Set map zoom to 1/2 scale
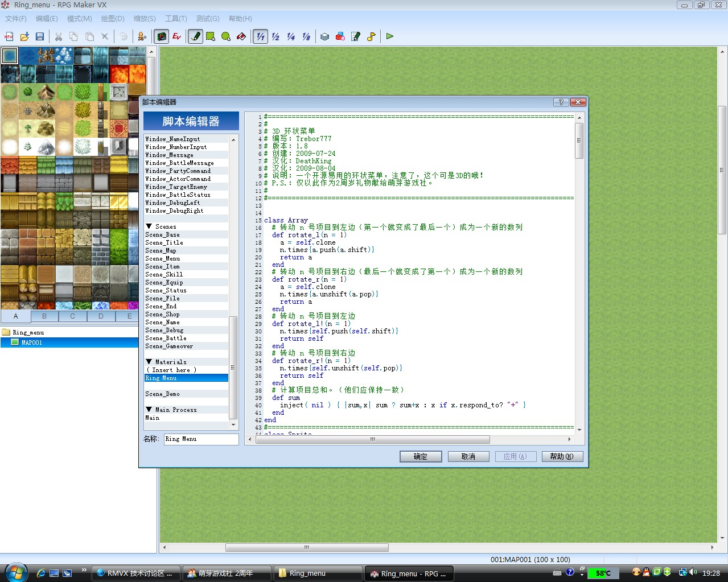The image size is (728, 582). (275, 36)
